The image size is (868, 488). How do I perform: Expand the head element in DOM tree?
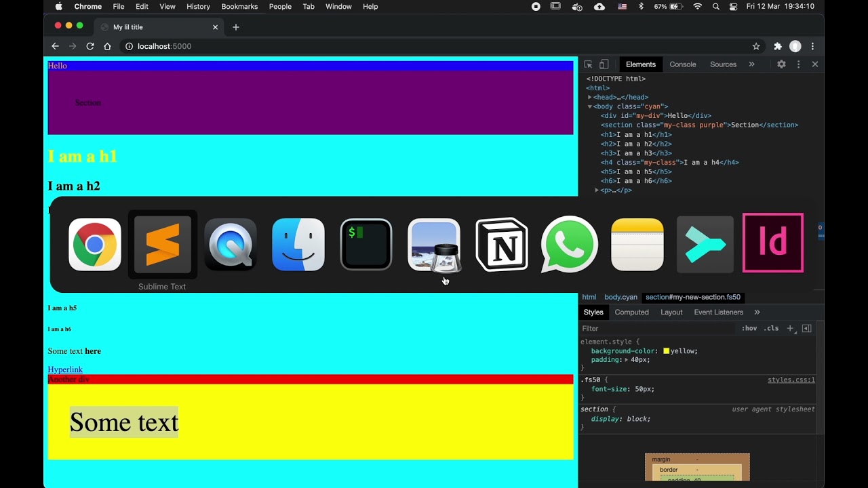point(590,97)
